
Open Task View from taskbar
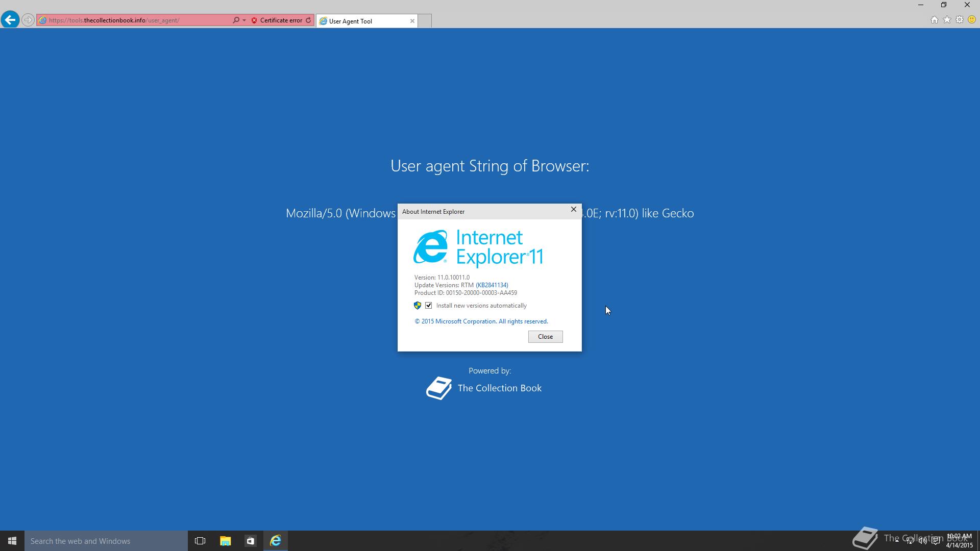[200, 541]
